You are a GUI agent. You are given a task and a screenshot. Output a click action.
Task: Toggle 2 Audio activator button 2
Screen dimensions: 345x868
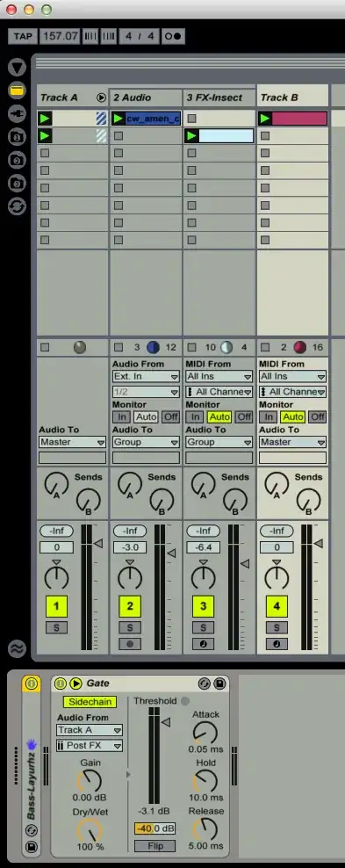[130, 606]
